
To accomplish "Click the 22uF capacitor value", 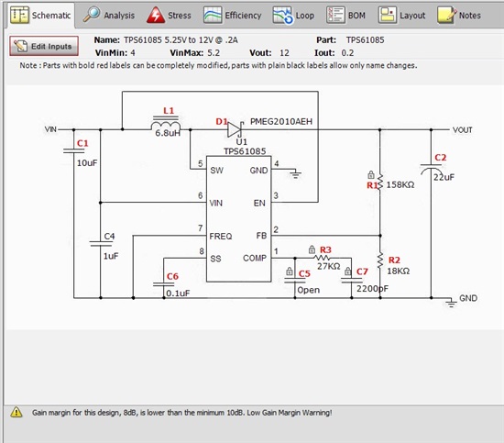I will pos(444,177).
